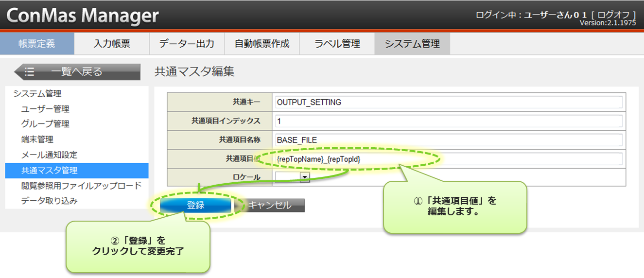Click the ログオフ link
The image size is (644, 278).
614,15
